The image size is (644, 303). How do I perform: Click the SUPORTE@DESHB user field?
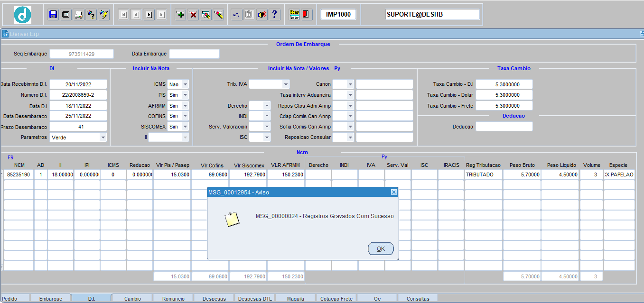[x=433, y=14]
